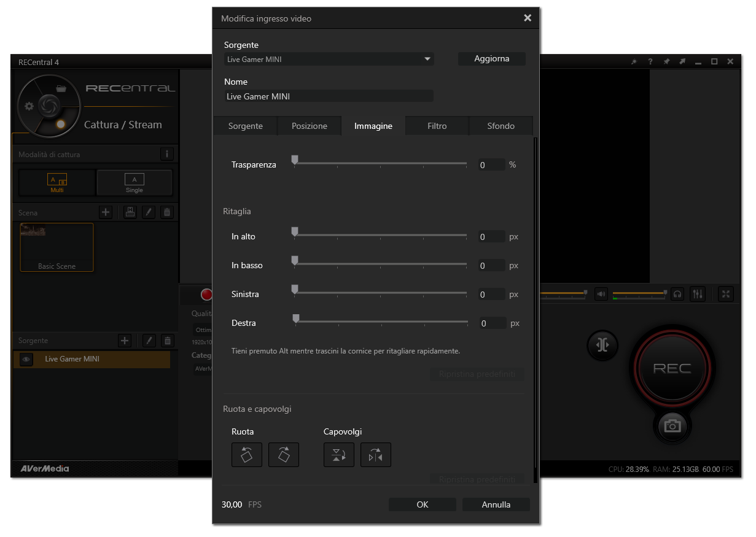This screenshot has width=756, height=537.
Task: Take a snapshot with the camera button
Action: tap(672, 425)
